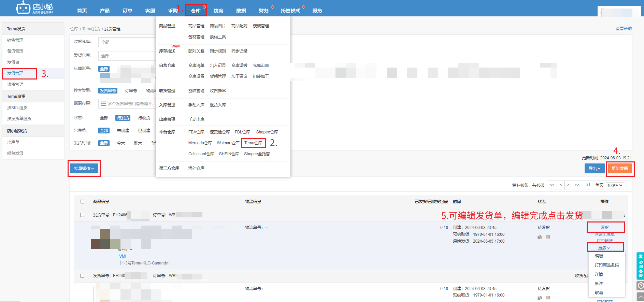Select 手动入库 under 入库管理
Viewport: 644px width, 302px height.
(197, 105)
